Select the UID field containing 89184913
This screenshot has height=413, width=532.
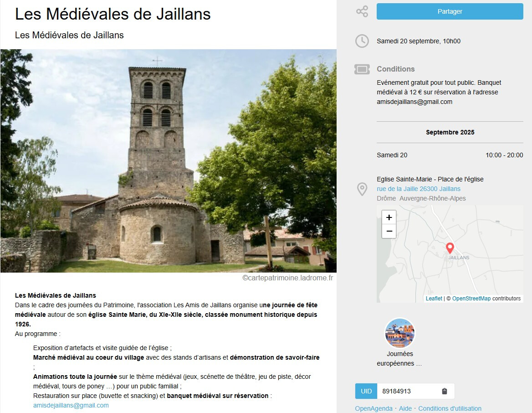pos(408,391)
